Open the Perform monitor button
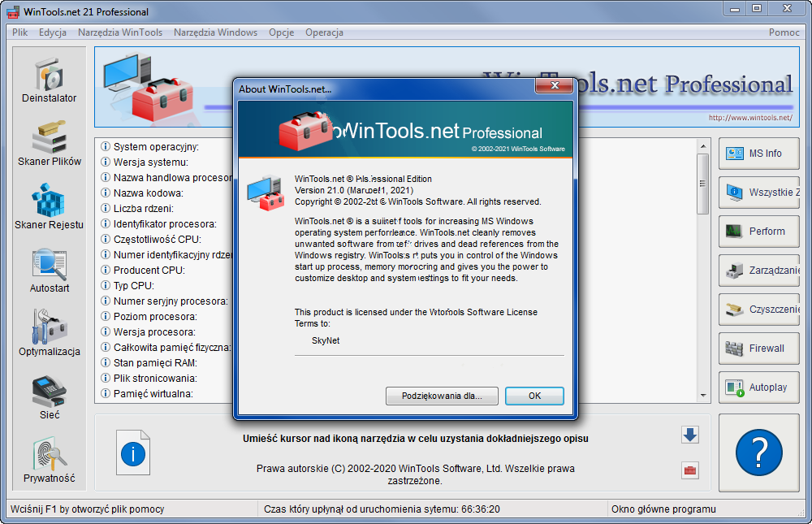The width and height of the screenshot is (812, 524). (758, 232)
